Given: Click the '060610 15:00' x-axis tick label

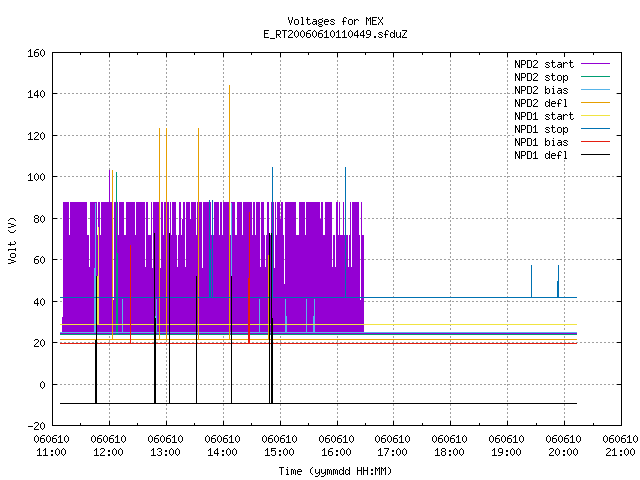Looking at the screenshot, I should point(279,446).
